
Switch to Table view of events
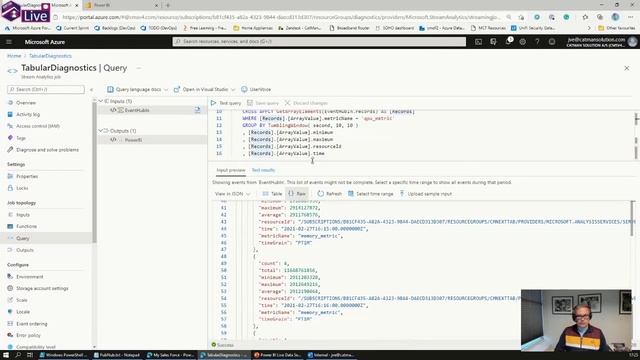click(x=272, y=194)
